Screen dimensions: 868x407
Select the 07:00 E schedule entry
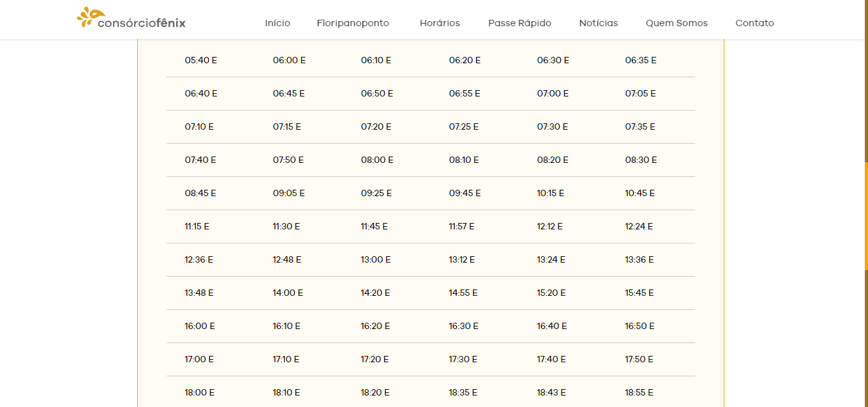(553, 93)
